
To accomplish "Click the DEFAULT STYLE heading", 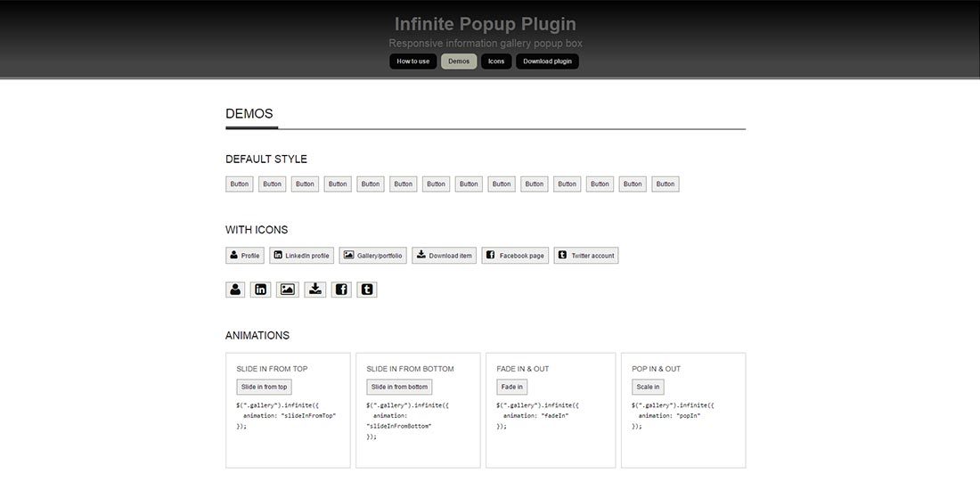I will 266,159.
